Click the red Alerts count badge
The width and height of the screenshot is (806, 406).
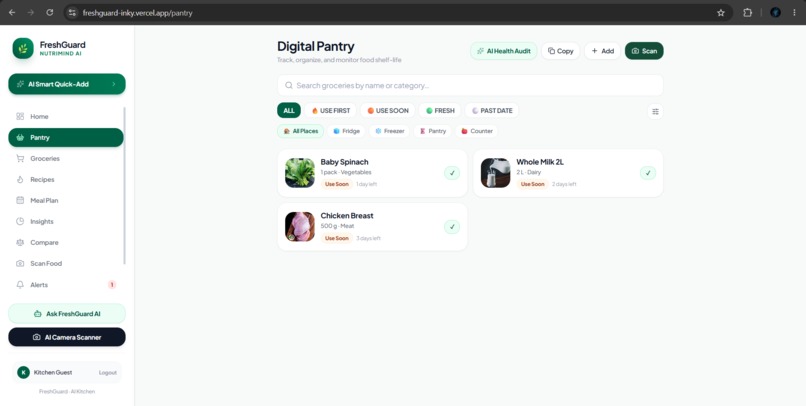(112, 285)
